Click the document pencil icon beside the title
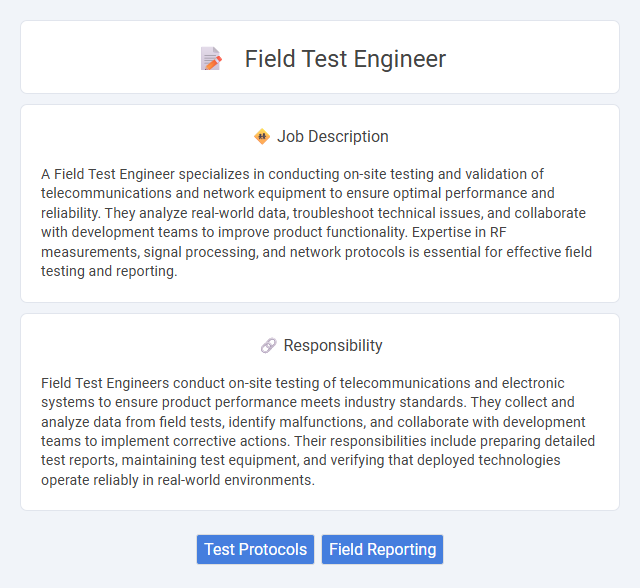640x588 pixels. pos(211,59)
